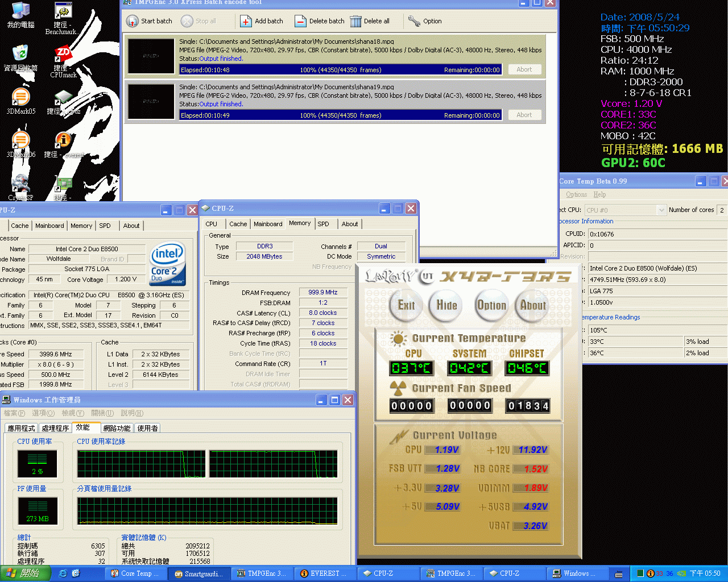Viewport: 728px width, 582px height.
Task: Select Mainboard tab in left CPU-Z window
Action: click(x=49, y=226)
